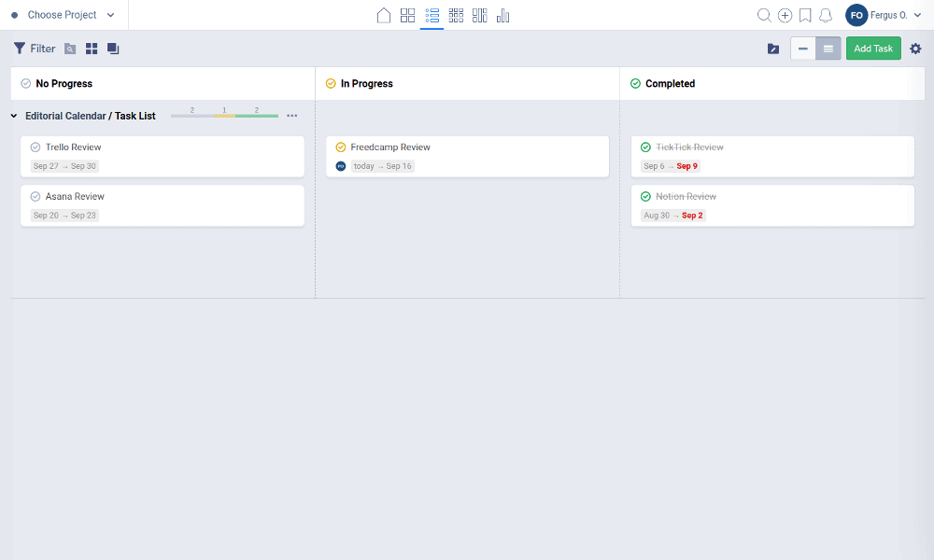
Task: Switch to compact card view
Action: pyautogui.click(x=803, y=49)
